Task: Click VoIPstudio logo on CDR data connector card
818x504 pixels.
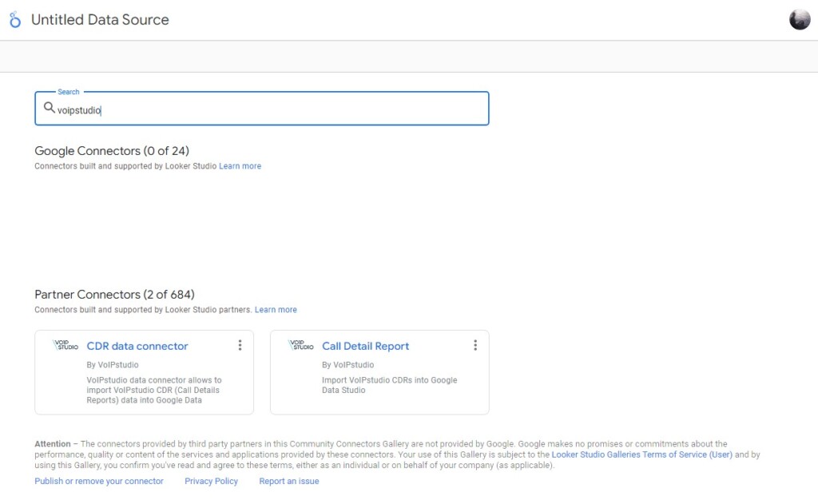Action: tap(66, 345)
